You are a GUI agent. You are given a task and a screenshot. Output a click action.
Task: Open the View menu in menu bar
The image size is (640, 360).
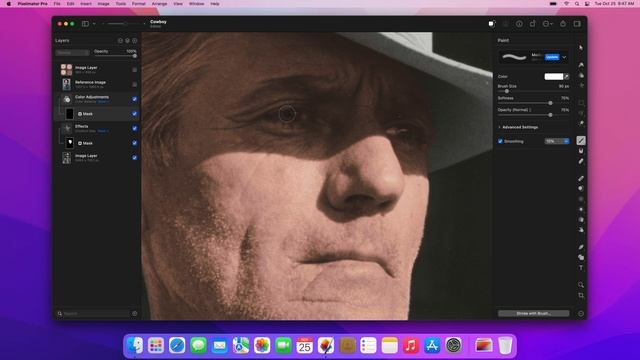coord(178,4)
